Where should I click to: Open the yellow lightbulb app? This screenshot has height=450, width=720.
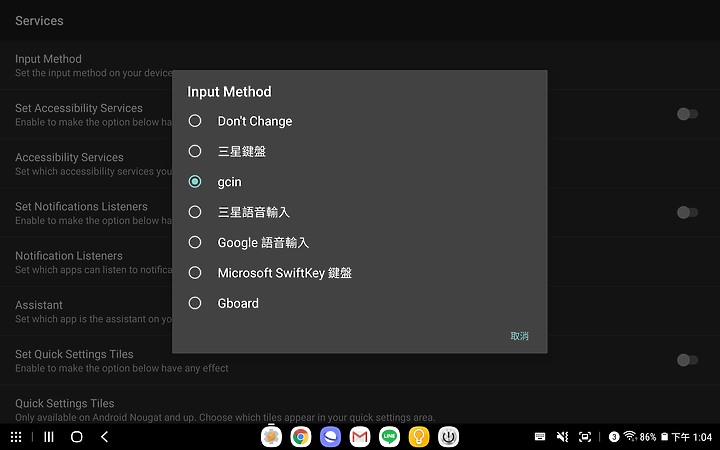coord(419,437)
